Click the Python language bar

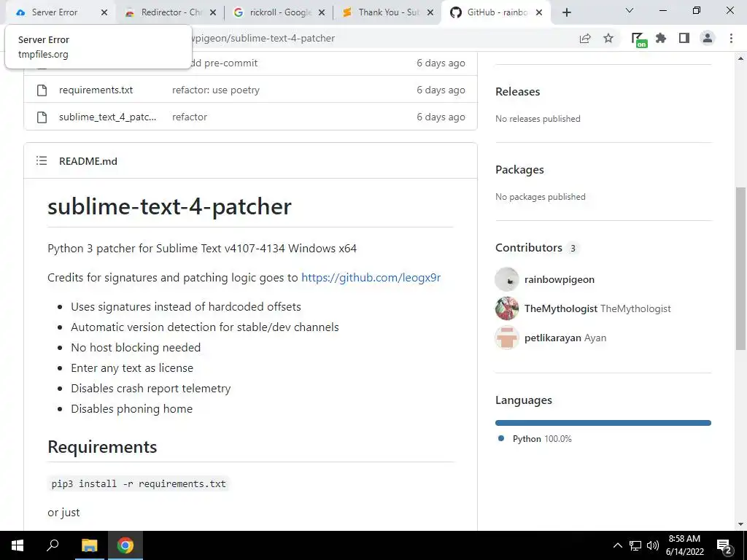pyautogui.click(x=603, y=423)
